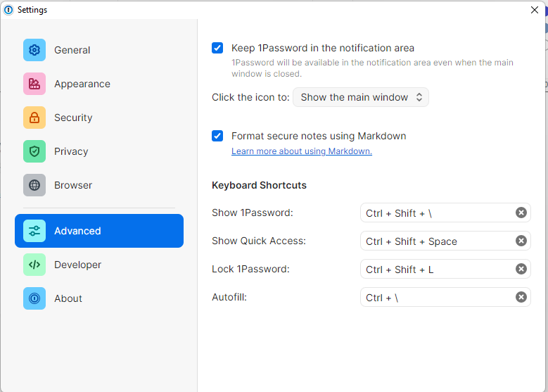Screen dimensions: 548x392
Task: Open Learn more about using Markdown link
Action: point(301,151)
